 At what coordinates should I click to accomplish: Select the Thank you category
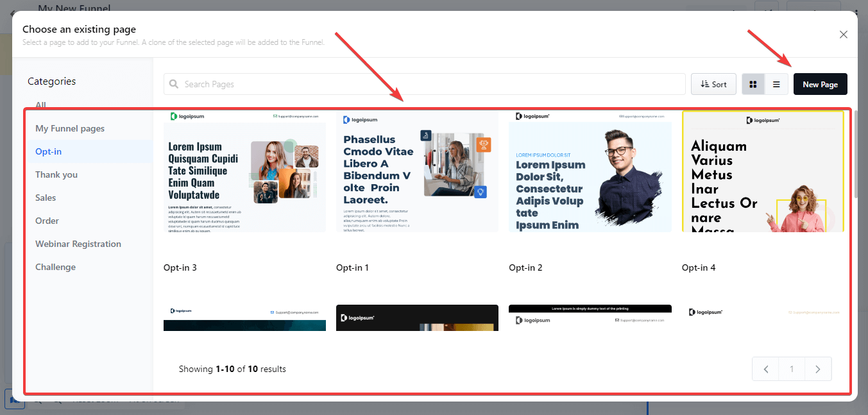coord(55,174)
